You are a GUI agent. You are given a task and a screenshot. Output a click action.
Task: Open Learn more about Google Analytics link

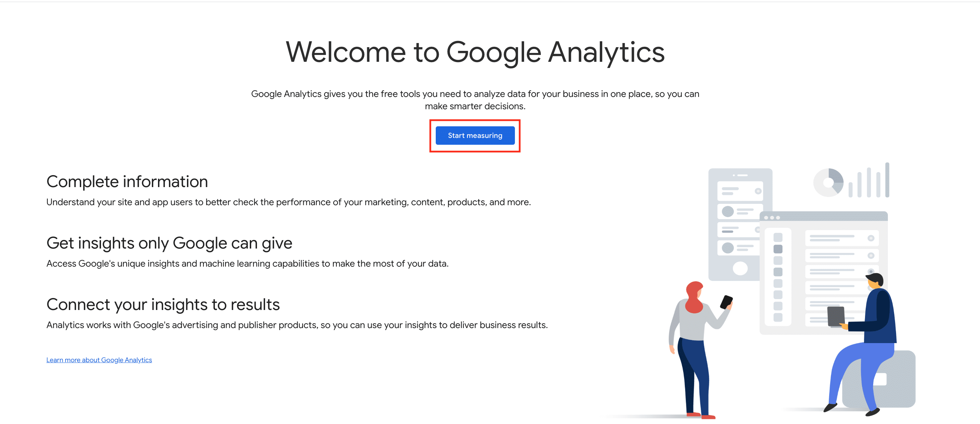point(99,360)
